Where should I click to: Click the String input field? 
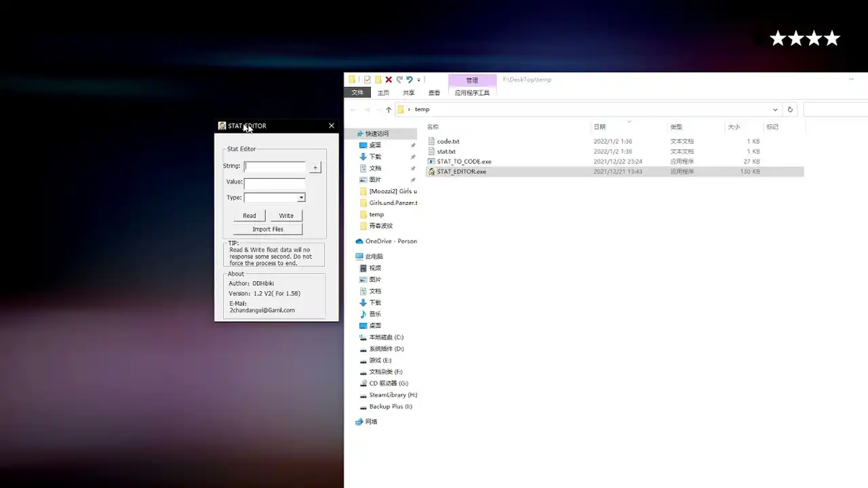click(x=275, y=166)
